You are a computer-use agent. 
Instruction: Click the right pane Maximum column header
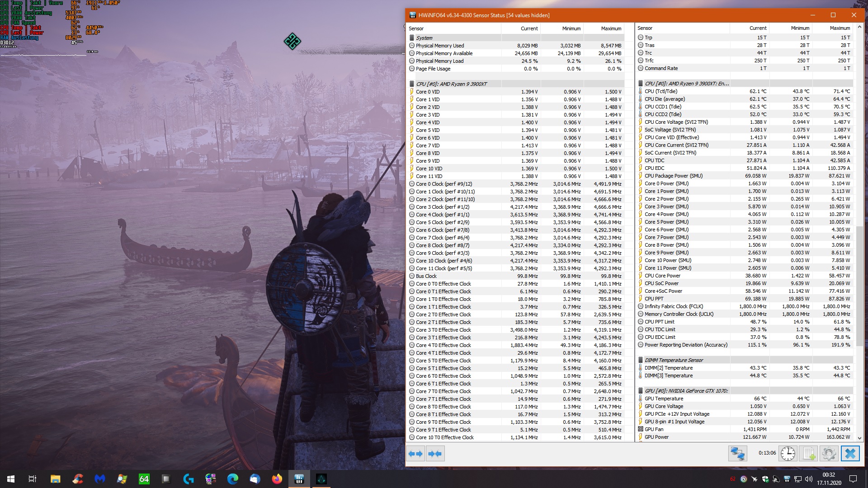[x=840, y=28]
